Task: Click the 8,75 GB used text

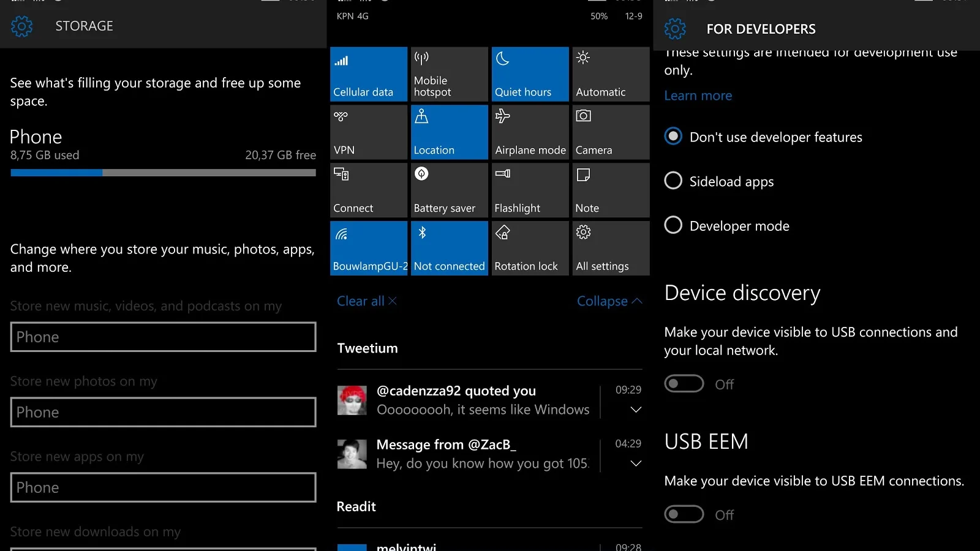Action: (x=45, y=156)
